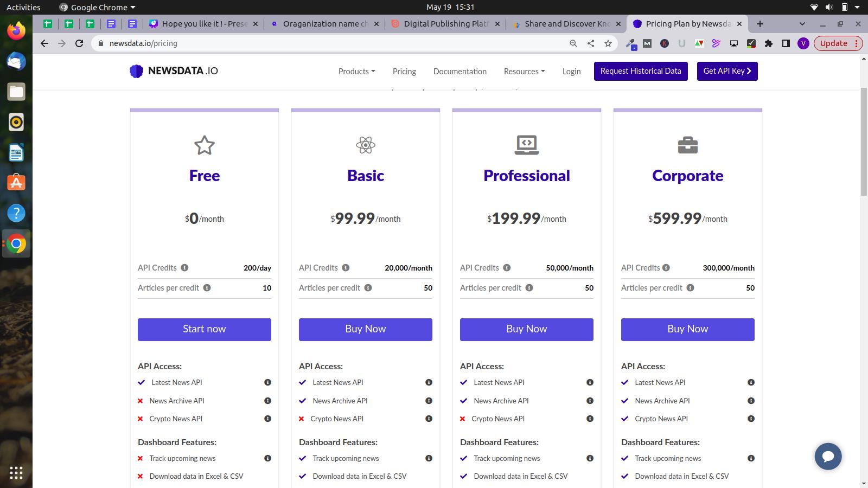Expand the Resources dropdown
Image resolution: width=868 pixels, height=488 pixels.
click(523, 71)
